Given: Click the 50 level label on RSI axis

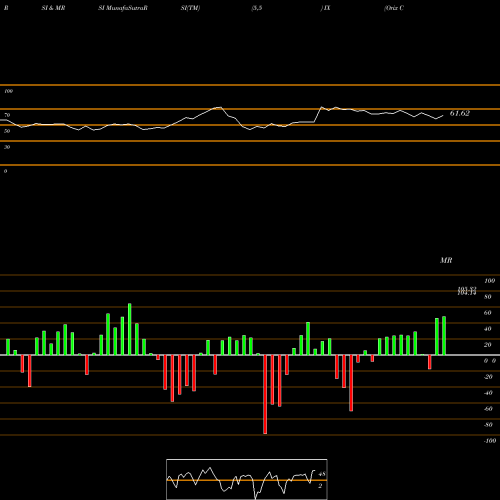Looking at the screenshot, I should (x=7, y=131).
